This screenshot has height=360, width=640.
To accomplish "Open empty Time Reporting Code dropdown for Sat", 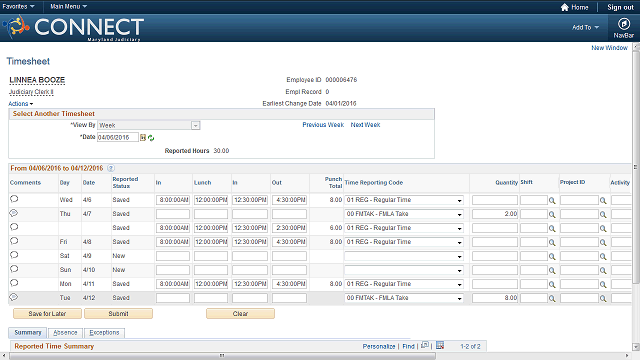I will pyautogui.click(x=404, y=256).
